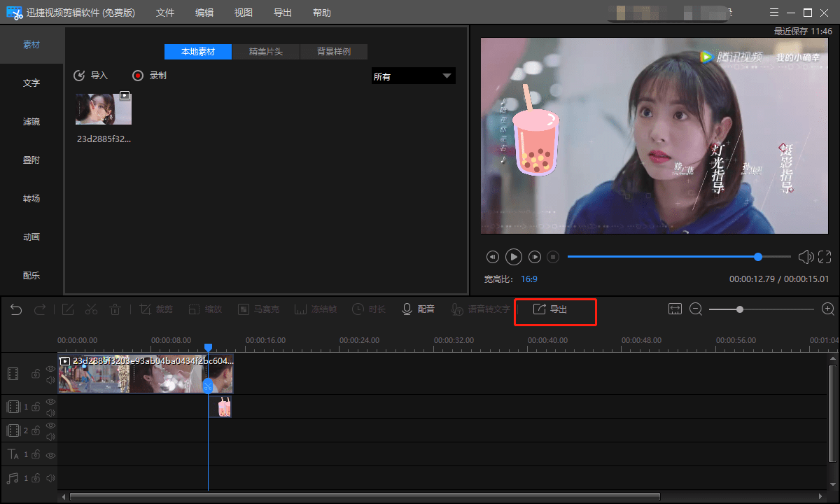Stop the preview playback
The image size is (840, 504).
coord(553,257)
